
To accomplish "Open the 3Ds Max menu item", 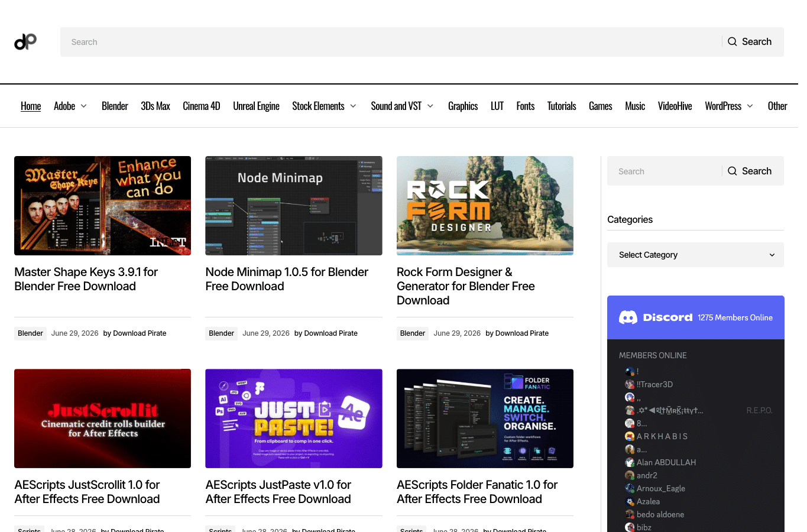I will 155,106.
